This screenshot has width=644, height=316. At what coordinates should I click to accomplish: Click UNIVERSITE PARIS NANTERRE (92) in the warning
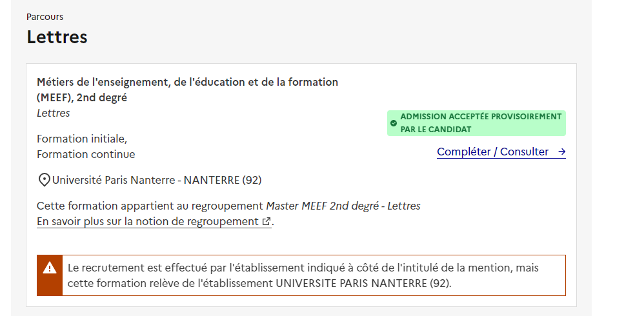click(363, 284)
